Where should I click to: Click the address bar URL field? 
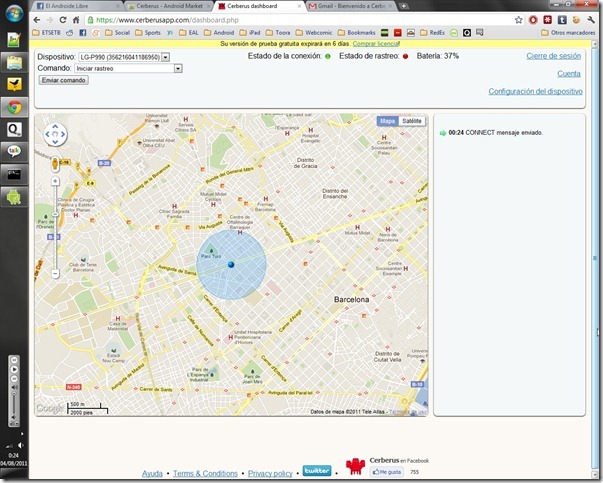pos(300,20)
